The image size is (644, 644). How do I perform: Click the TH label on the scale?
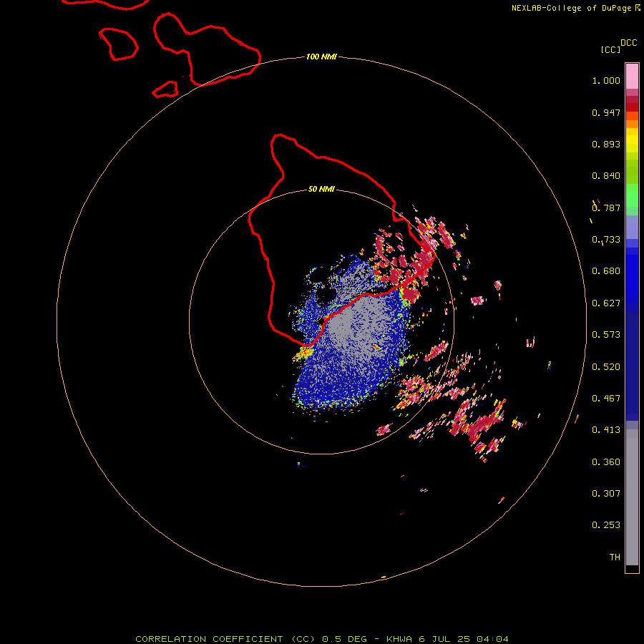[615, 557]
